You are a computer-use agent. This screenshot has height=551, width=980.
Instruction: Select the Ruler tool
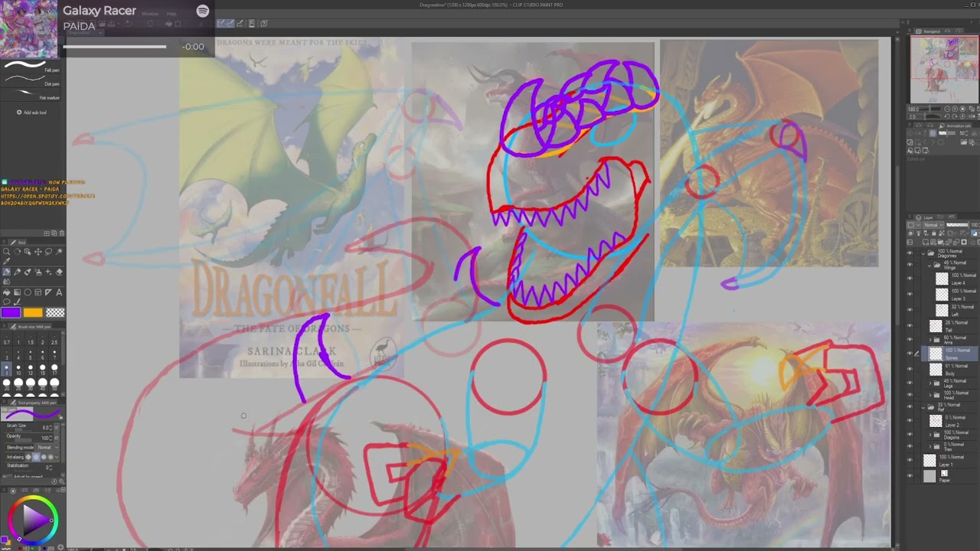49,292
